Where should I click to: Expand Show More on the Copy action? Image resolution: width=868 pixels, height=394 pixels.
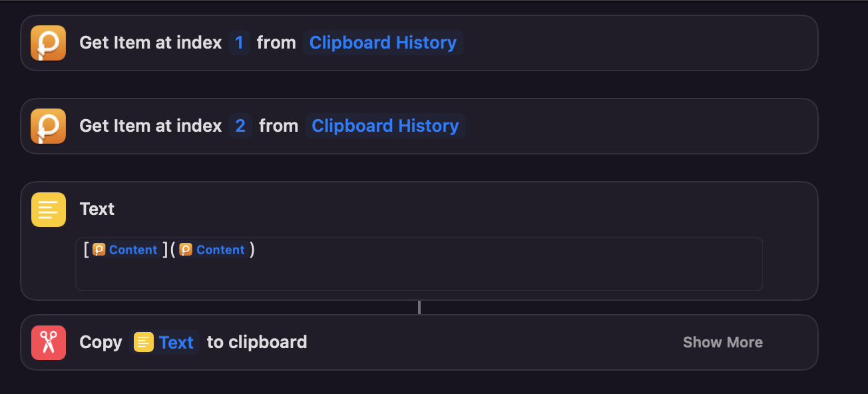pos(722,342)
